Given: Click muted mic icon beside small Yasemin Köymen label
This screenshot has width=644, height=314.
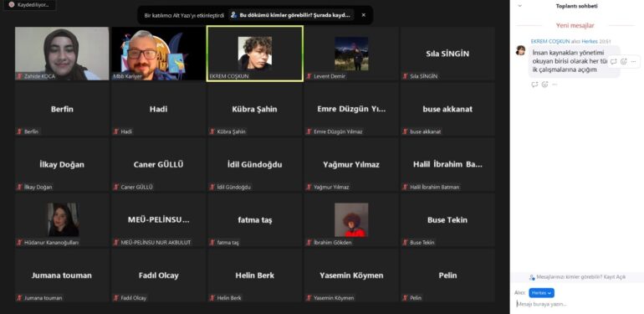Looking at the screenshot, I should 309,298.
